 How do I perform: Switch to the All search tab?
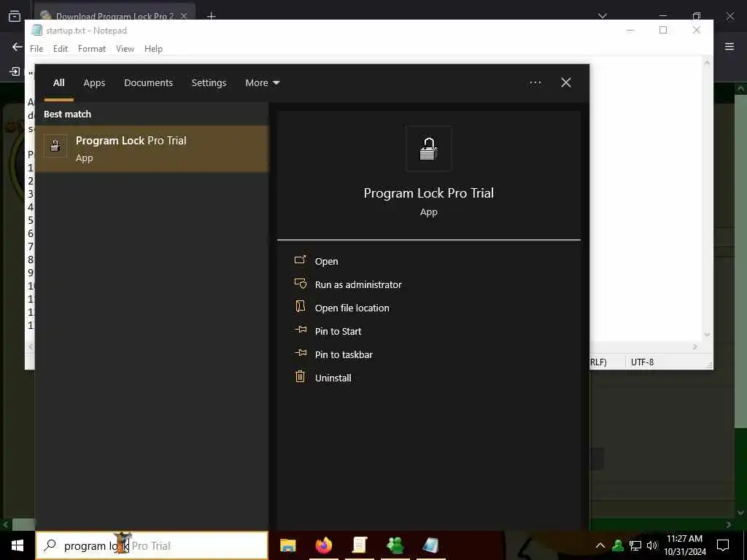[58, 83]
